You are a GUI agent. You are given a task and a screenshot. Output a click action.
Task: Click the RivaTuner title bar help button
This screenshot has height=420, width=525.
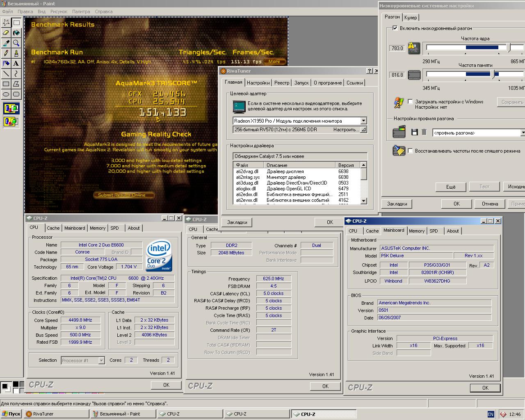coord(369,71)
